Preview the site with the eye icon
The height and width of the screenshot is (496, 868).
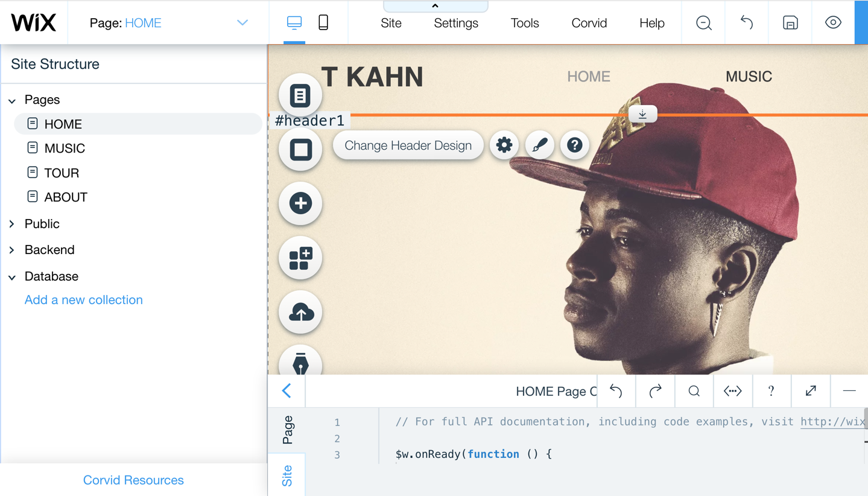pyautogui.click(x=833, y=22)
